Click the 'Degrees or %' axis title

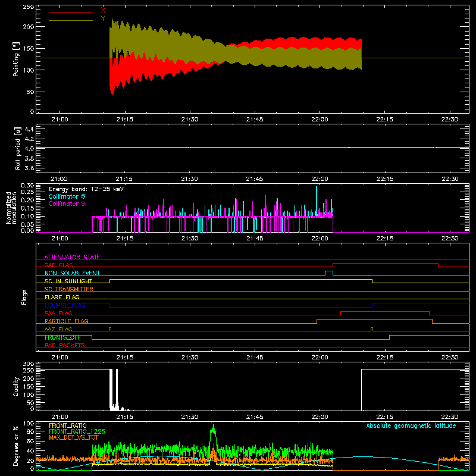16,446
